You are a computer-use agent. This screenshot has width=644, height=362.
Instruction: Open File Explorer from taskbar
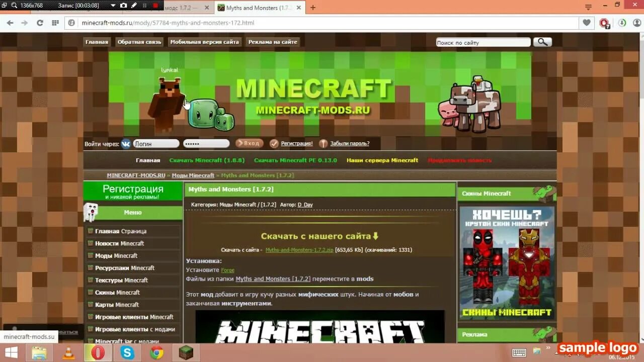tap(39, 353)
